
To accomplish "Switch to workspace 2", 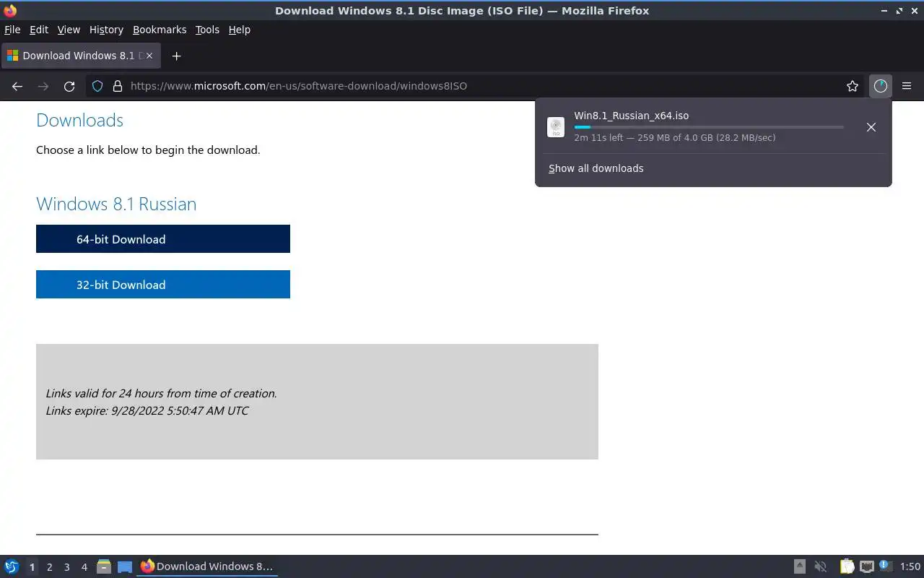I will tap(49, 567).
